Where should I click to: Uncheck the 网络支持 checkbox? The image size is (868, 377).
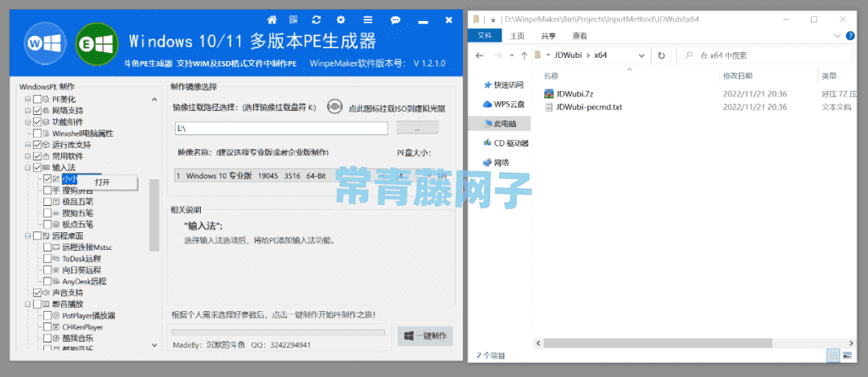(x=37, y=111)
